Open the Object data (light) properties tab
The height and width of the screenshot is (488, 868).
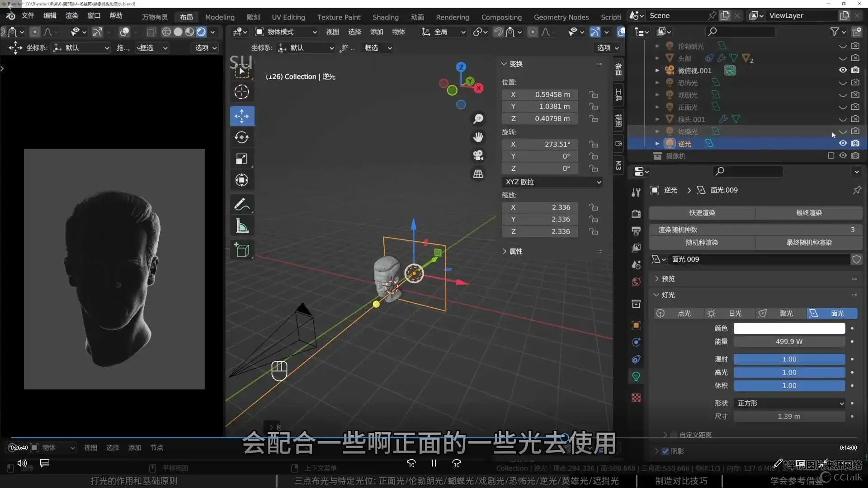tap(636, 376)
